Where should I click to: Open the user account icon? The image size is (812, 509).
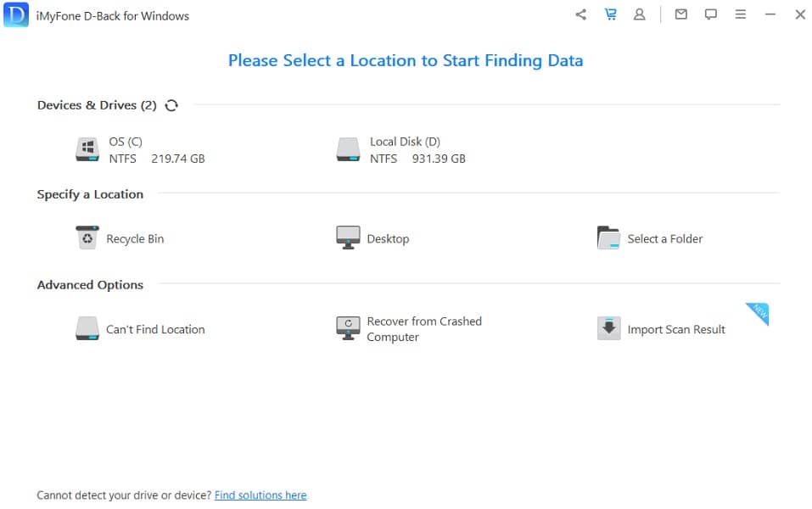640,14
